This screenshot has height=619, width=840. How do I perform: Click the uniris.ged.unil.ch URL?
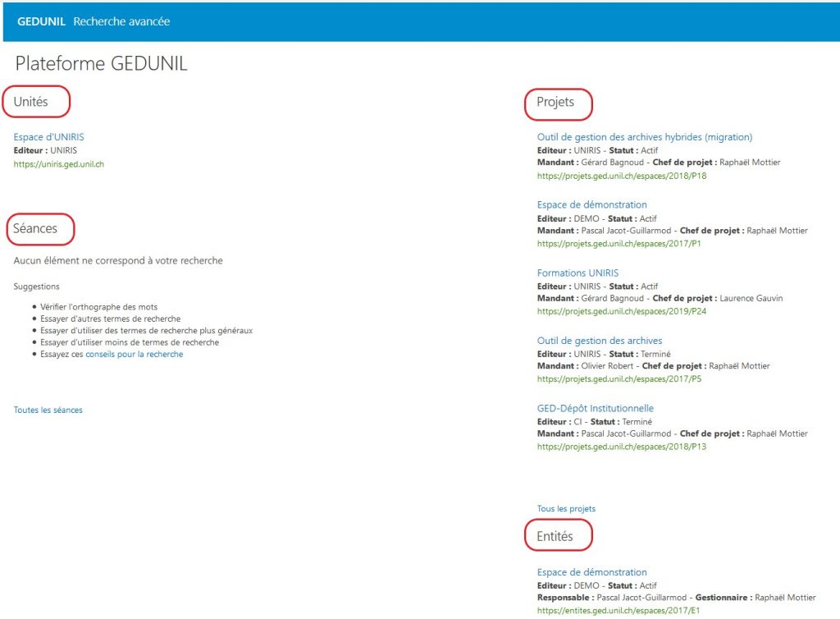(x=58, y=164)
